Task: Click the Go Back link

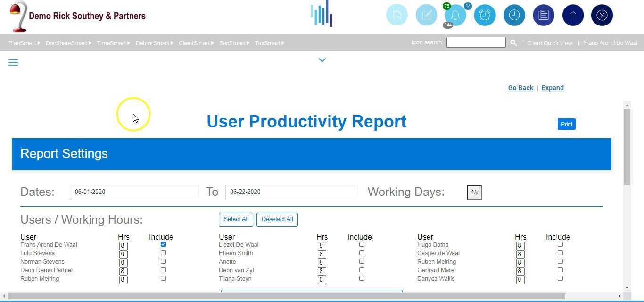Action: pos(520,88)
